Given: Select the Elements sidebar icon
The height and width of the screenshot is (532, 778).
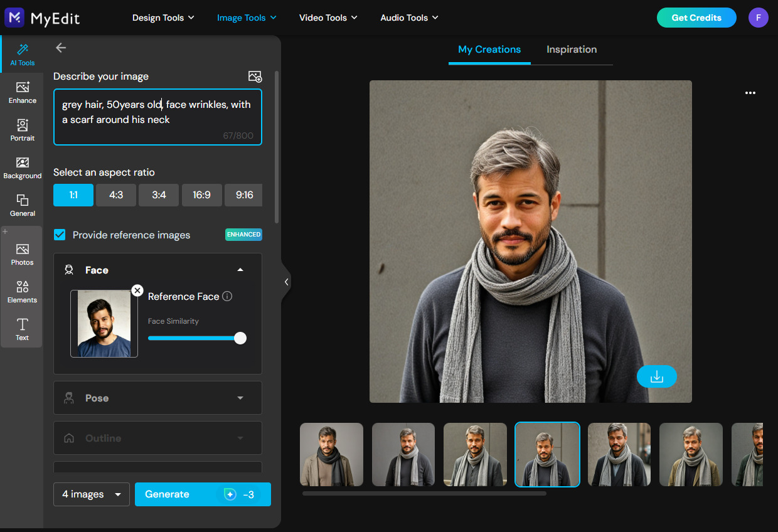Looking at the screenshot, I should (x=22, y=291).
